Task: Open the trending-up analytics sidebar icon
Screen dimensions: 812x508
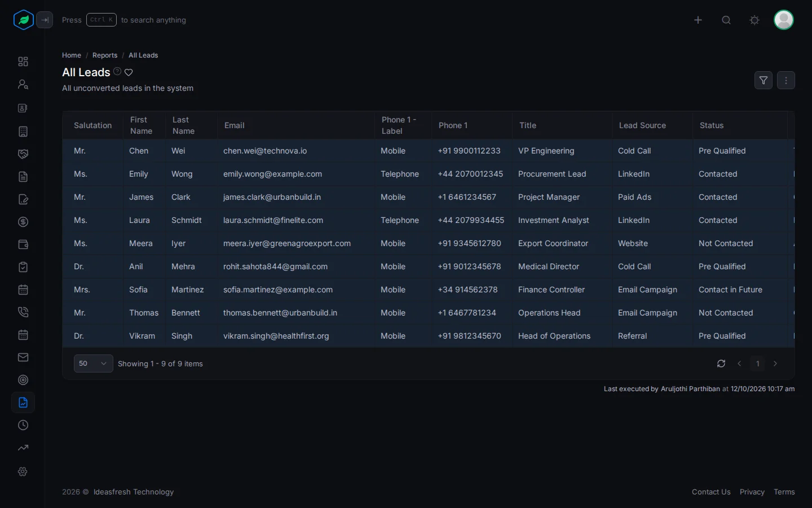Action: click(x=23, y=448)
